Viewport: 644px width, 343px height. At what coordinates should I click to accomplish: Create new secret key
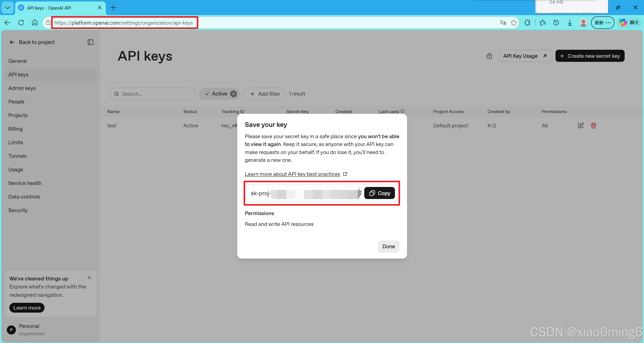click(x=590, y=56)
